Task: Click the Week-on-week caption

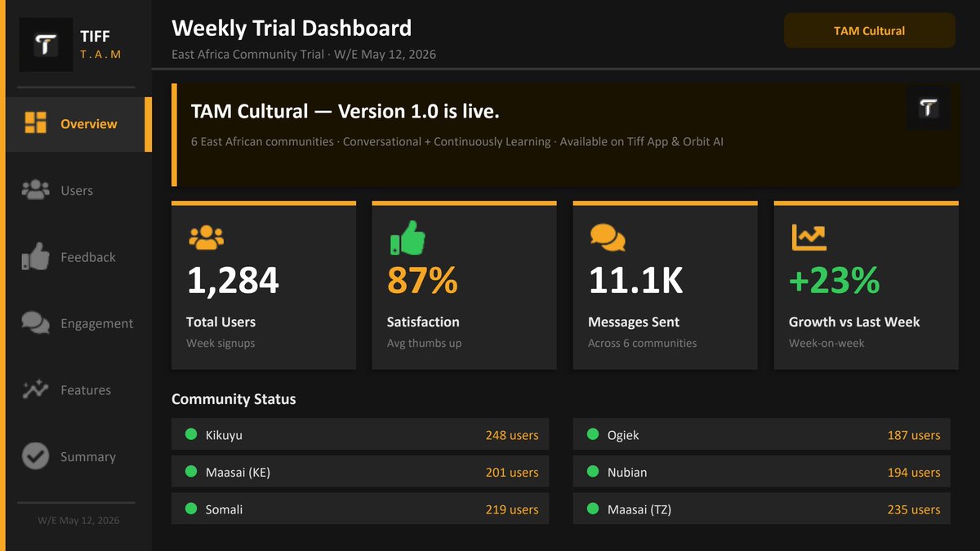Action: 826,344
